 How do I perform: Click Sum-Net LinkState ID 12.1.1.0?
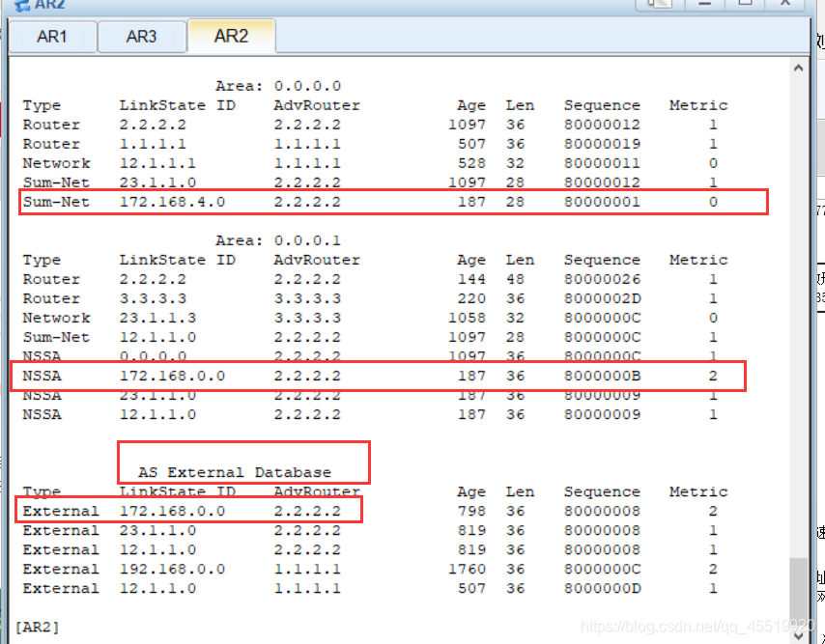(x=157, y=337)
